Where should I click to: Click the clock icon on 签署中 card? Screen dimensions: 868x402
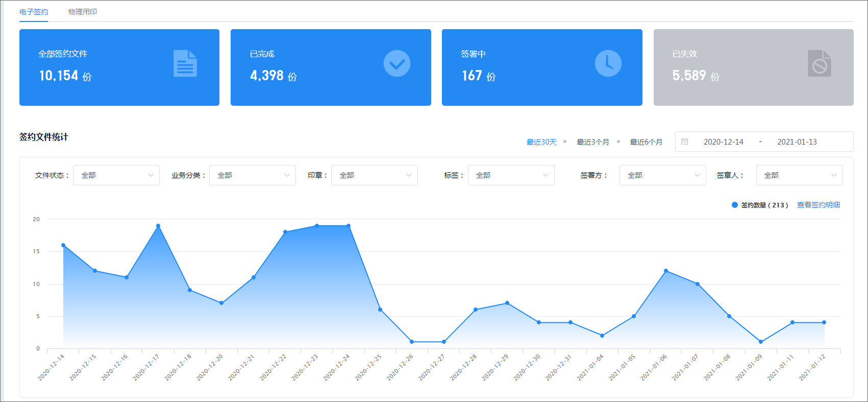(608, 63)
